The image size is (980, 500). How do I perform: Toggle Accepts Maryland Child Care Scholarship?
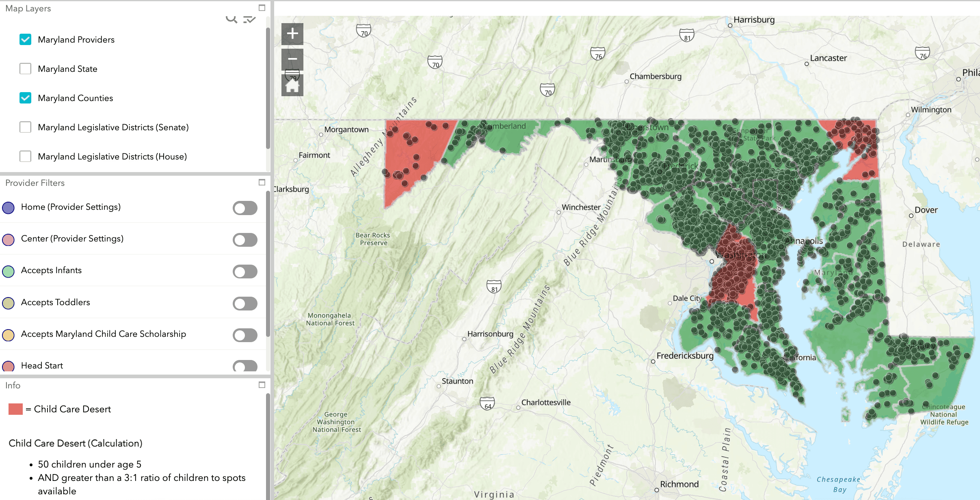tap(245, 335)
